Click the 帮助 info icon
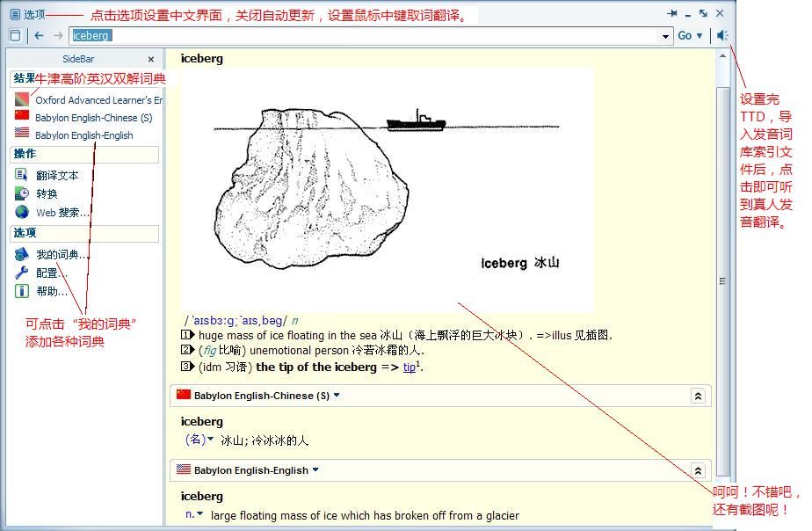 pyautogui.click(x=22, y=291)
